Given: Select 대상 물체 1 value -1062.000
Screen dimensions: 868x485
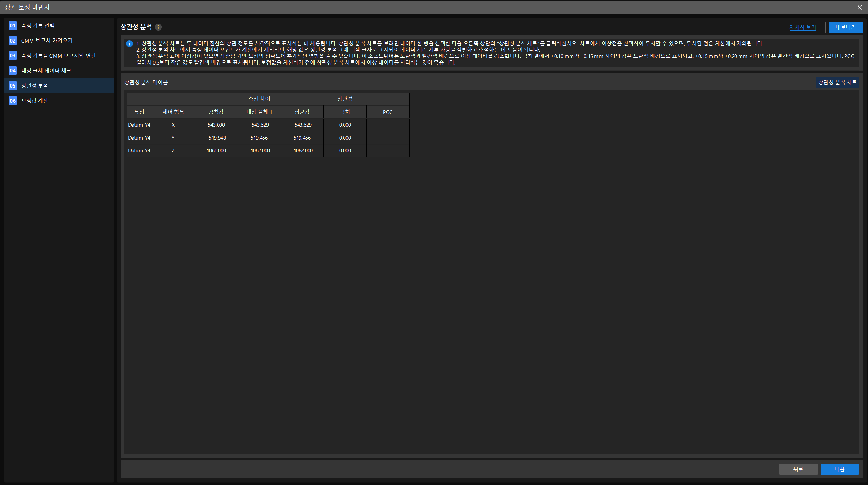Looking at the screenshot, I should pyautogui.click(x=259, y=151).
